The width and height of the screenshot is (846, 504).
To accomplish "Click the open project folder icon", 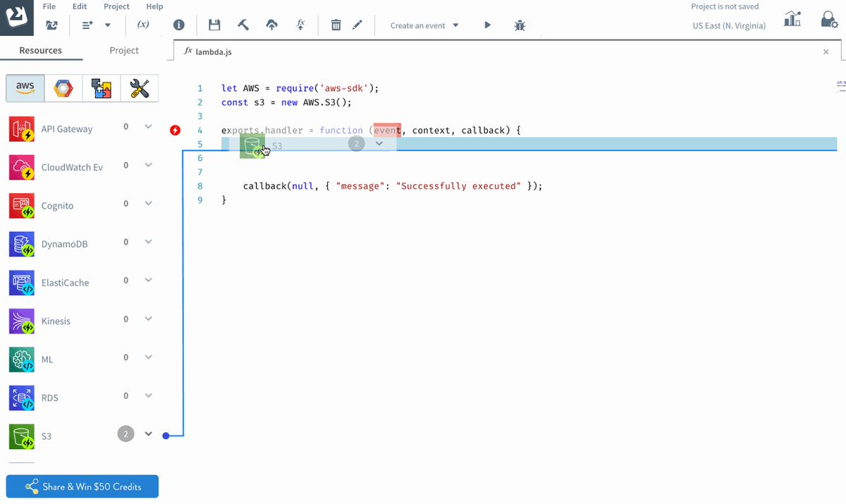I will point(51,25).
